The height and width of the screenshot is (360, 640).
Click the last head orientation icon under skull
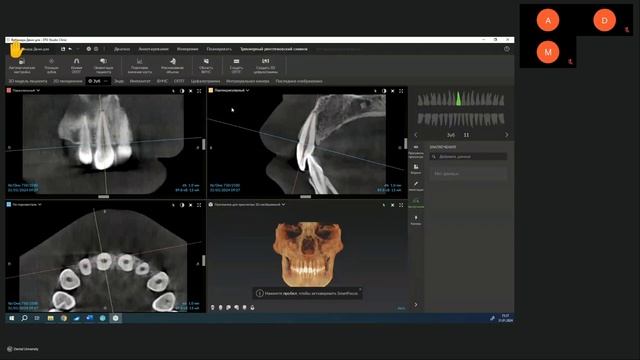coord(252,307)
